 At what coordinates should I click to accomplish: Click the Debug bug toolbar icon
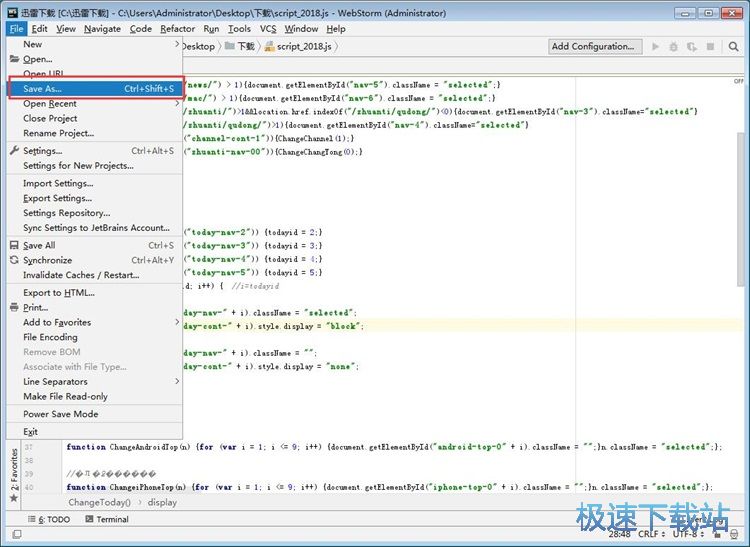point(673,46)
